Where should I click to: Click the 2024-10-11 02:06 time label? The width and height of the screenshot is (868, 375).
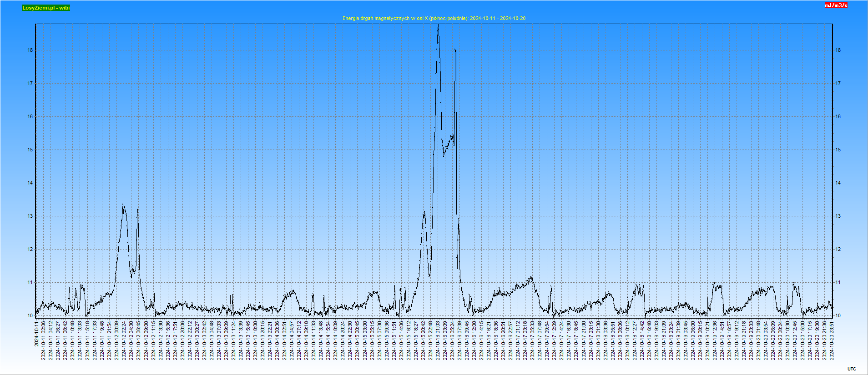coord(44,340)
